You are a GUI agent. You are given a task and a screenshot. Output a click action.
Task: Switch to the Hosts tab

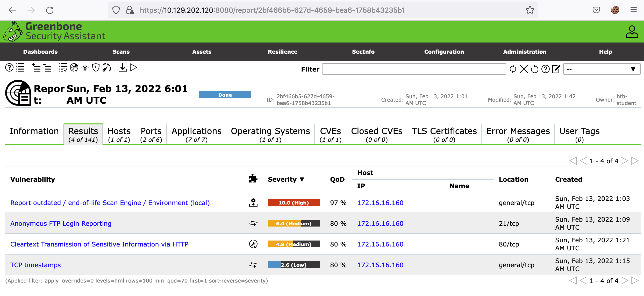(x=119, y=135)
